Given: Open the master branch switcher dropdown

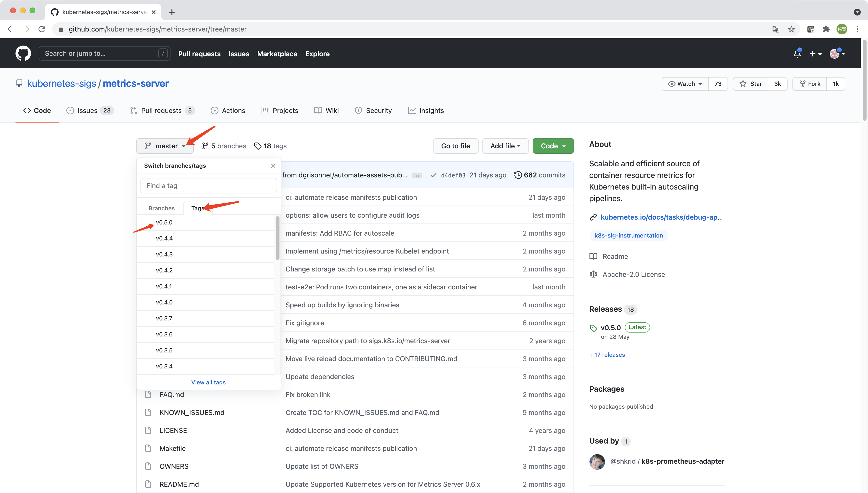Looking at the screenshot, I should click(165, 146).
